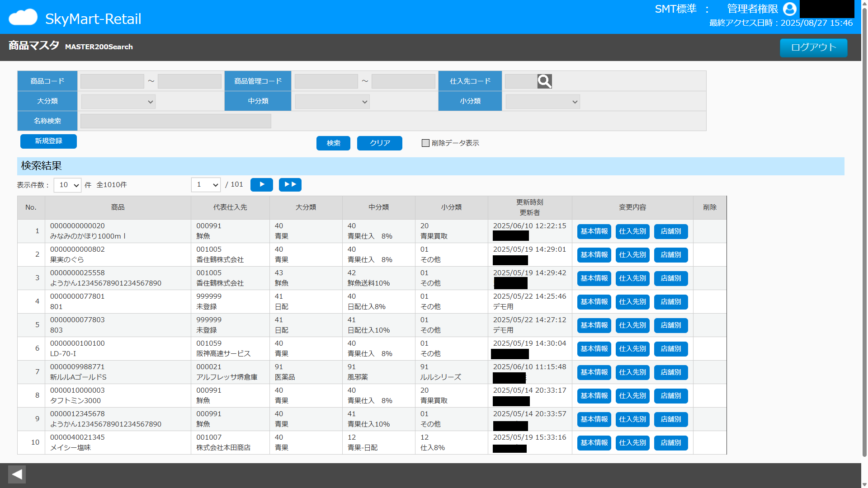This screenshot has width=868, height=488.
Task: Click the 名称検索 name search input field
Action: [x=175, y=121]
